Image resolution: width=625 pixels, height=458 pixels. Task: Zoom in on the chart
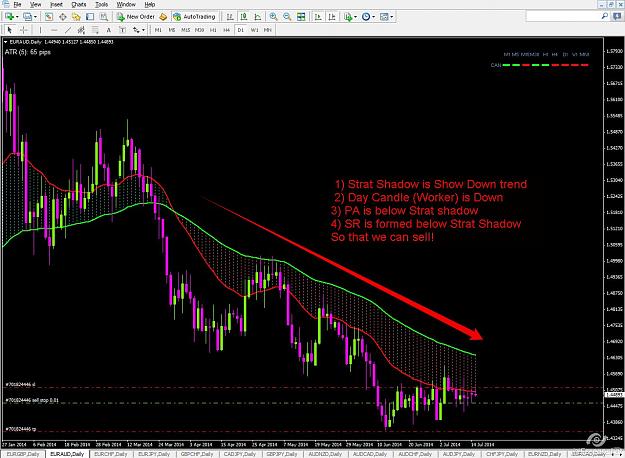(x=273, y=17)
